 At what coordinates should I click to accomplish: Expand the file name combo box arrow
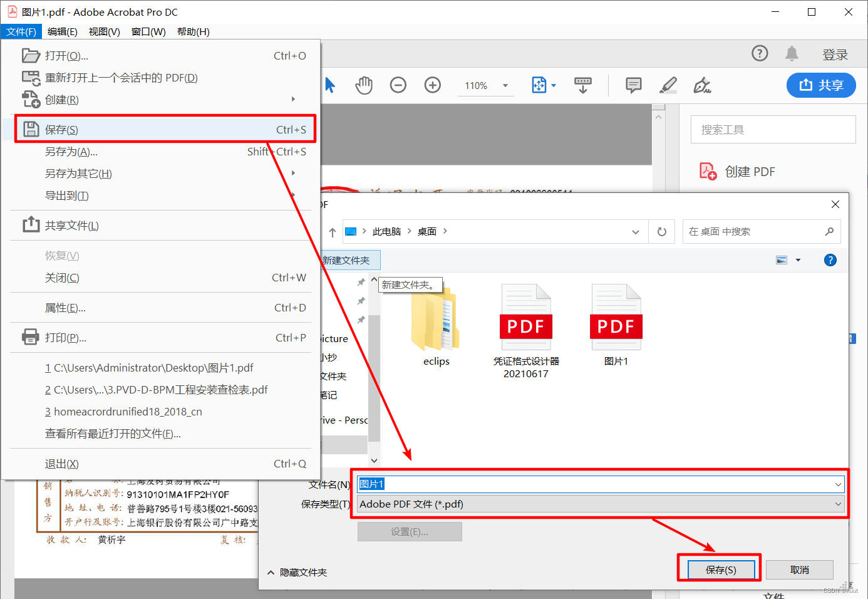pos(838,484)
